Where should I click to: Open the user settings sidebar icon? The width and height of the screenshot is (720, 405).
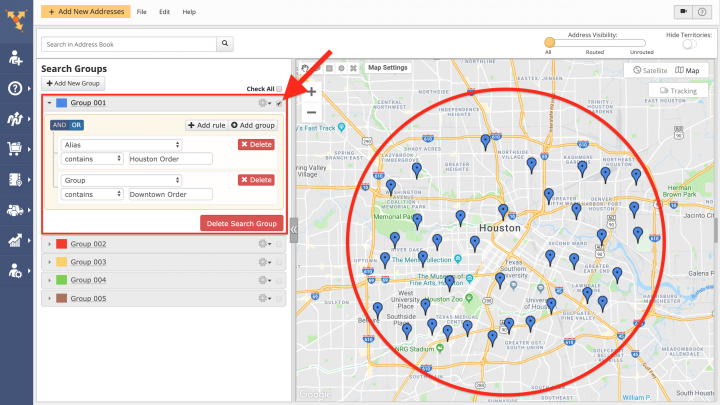tap(15, 271)
